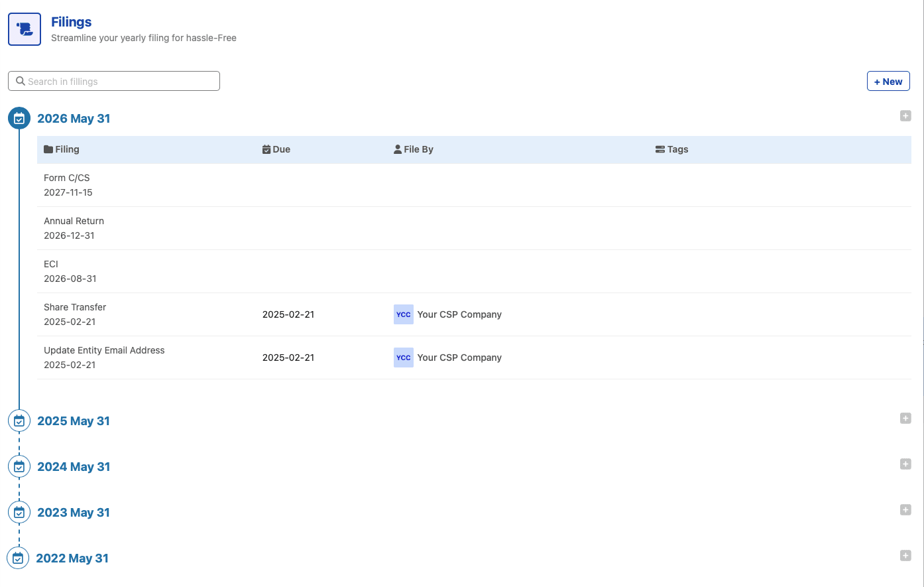This screenshot has height=587, width=924.
Task: Click the YCC avatar in Update Entity Email row
Action: 403,358
